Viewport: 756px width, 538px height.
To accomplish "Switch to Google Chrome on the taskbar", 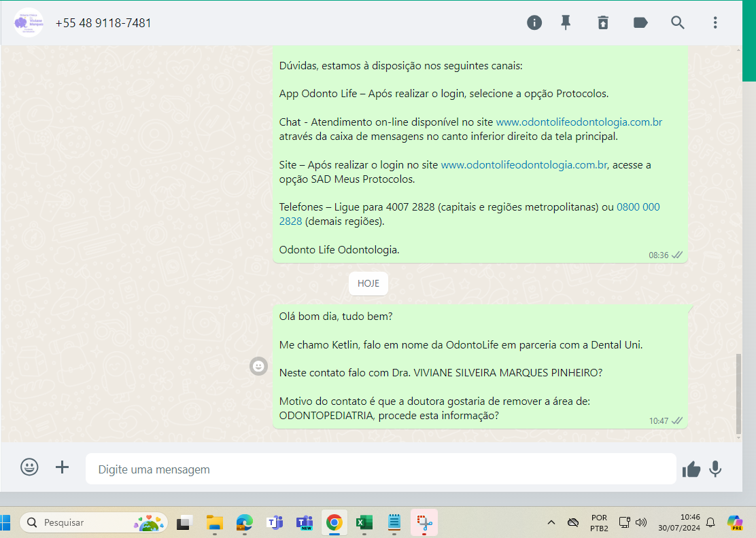I will (x=334, y=522).
